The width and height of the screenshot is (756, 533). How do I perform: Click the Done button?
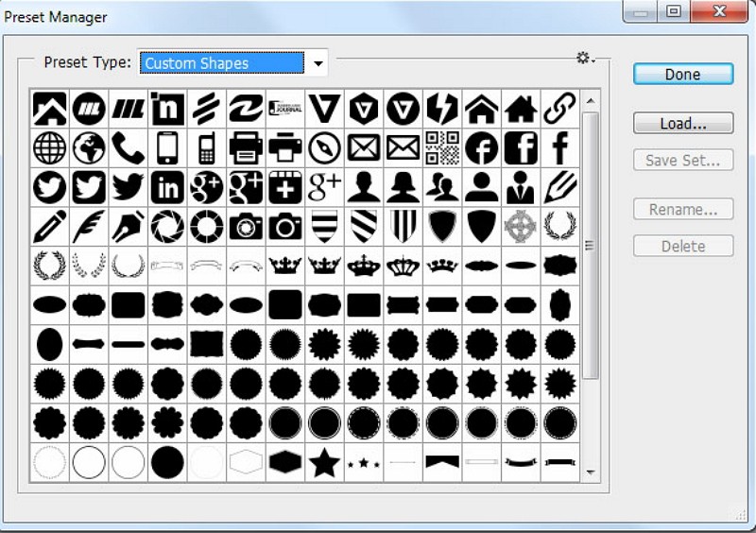[x=683, y=75]
